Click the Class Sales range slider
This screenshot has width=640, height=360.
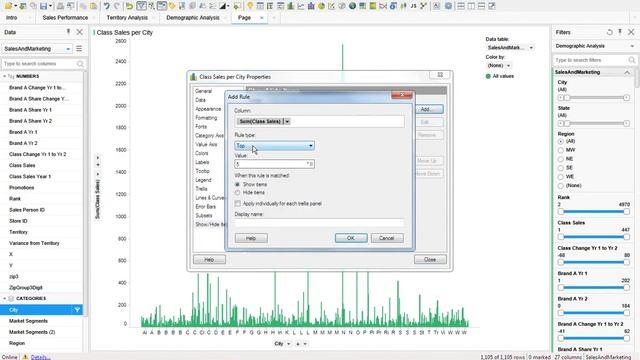click(593, 237)
